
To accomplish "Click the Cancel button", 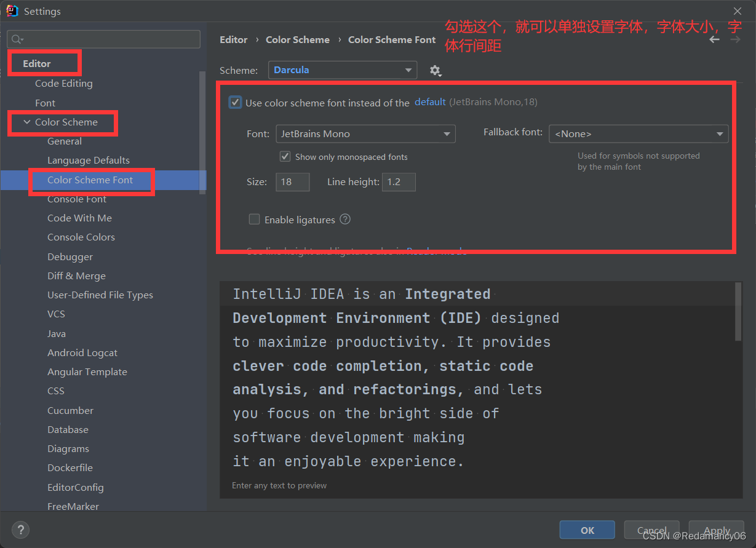I will click(652, 530).
